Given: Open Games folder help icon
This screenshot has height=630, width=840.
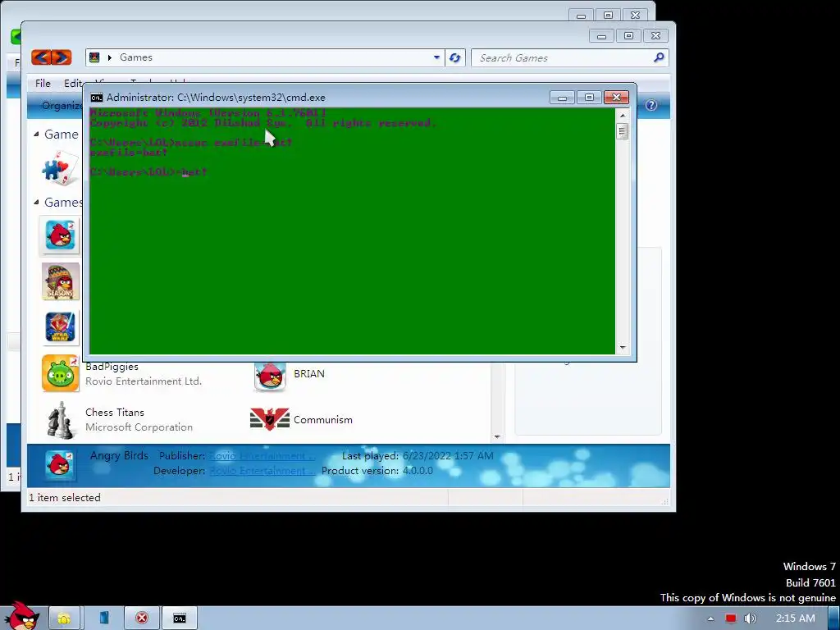Looking at the screenshot, I should click(651, 106).
